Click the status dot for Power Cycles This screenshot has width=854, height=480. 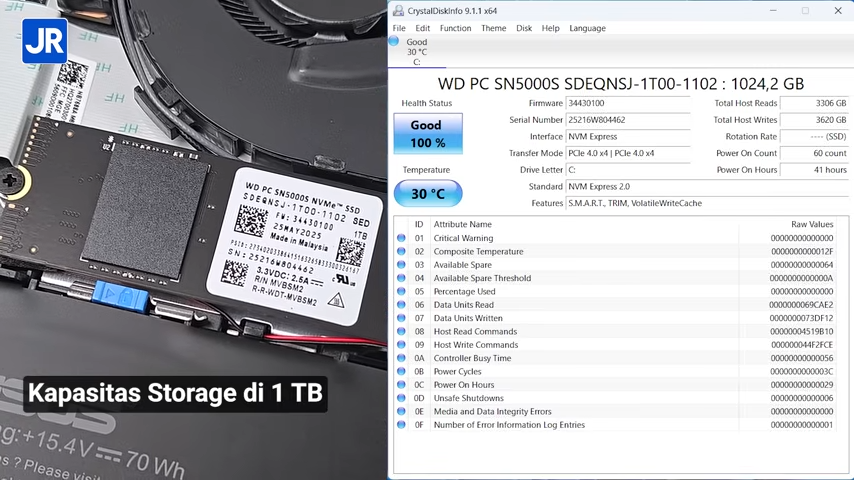pos(401,372)
